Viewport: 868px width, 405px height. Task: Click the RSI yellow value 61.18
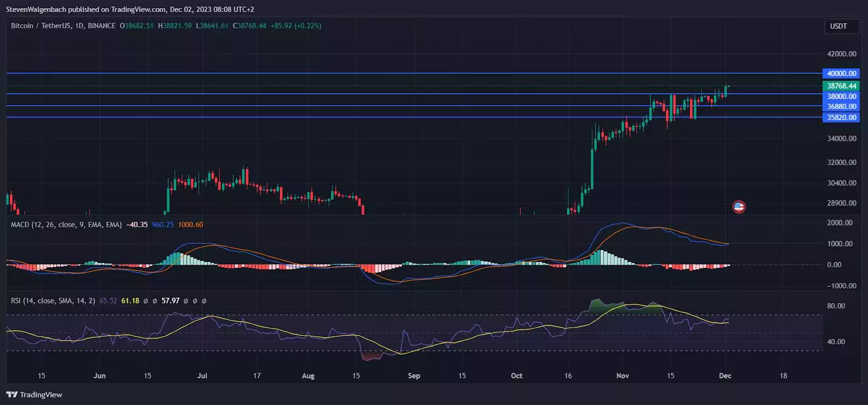tap(130, 300)
